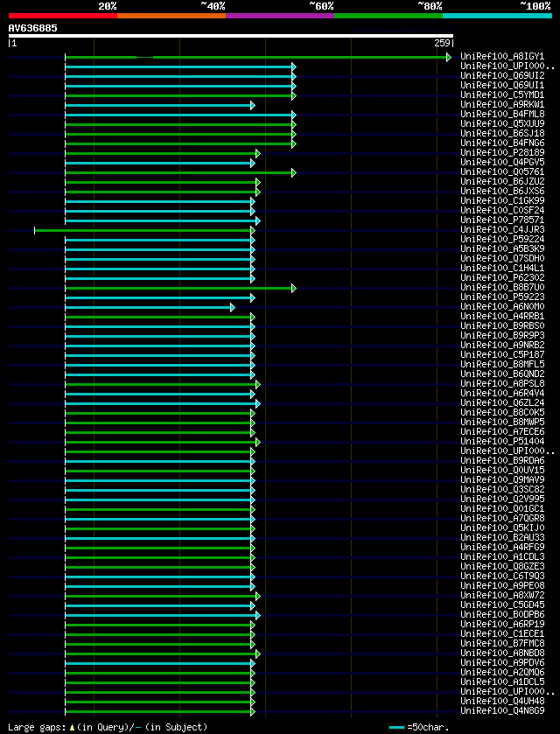
Task: Click the orange ~40% identity legend segment
Action: tap(171, 16)
